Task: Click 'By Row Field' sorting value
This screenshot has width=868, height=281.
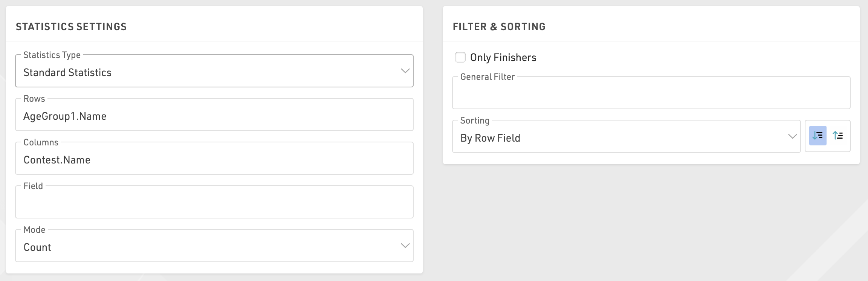Action: (x=490, y=138)
